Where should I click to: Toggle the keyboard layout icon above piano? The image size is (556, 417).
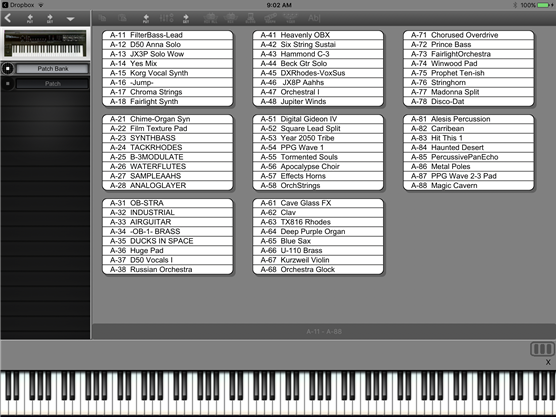[x=542, y=349]
